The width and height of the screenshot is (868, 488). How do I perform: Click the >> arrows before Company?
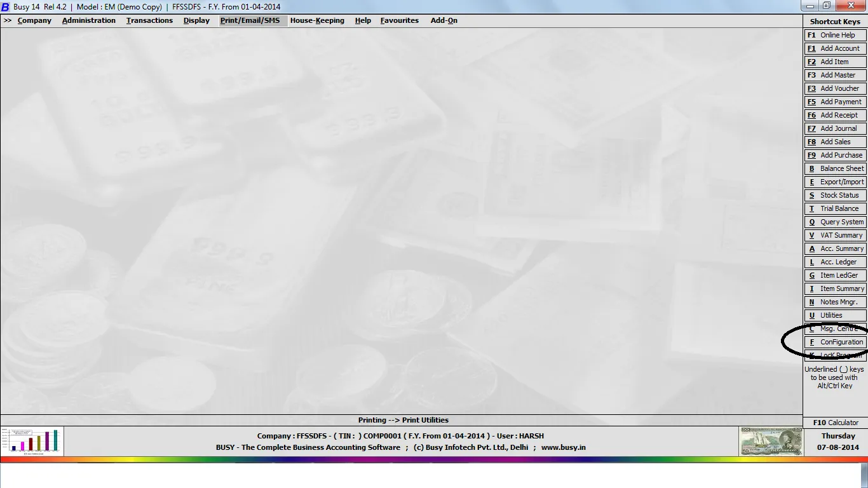(8, 20)
